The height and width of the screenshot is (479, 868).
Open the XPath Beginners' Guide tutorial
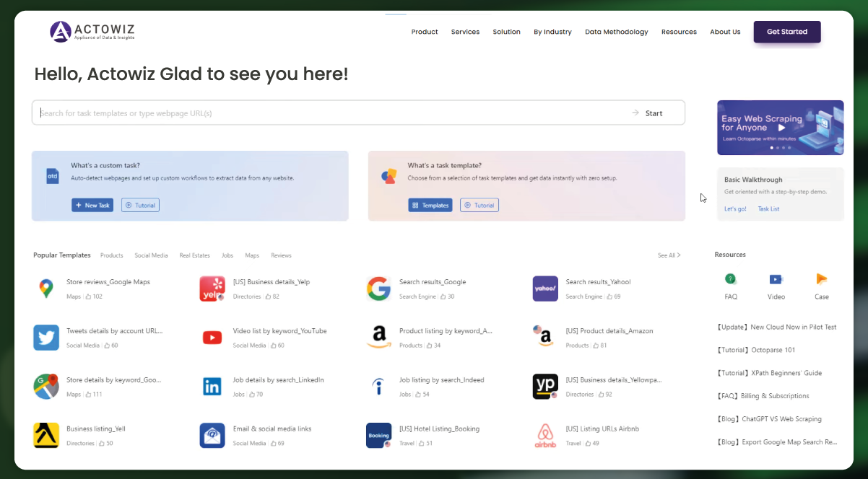(x=769, y=373)
